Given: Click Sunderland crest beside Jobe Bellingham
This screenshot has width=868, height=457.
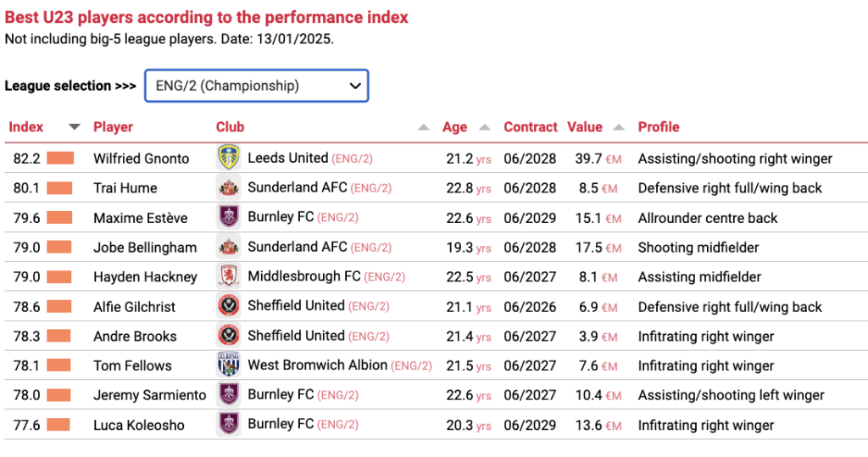Looking at the screenshot, I should tap(229, 247).
